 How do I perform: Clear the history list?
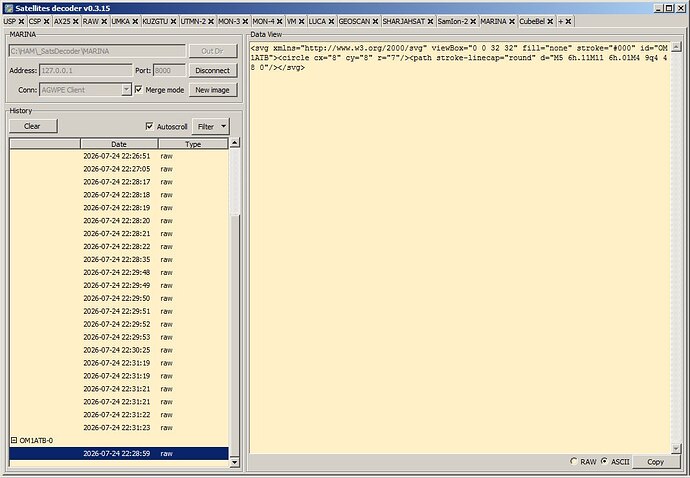coord(33,126)
